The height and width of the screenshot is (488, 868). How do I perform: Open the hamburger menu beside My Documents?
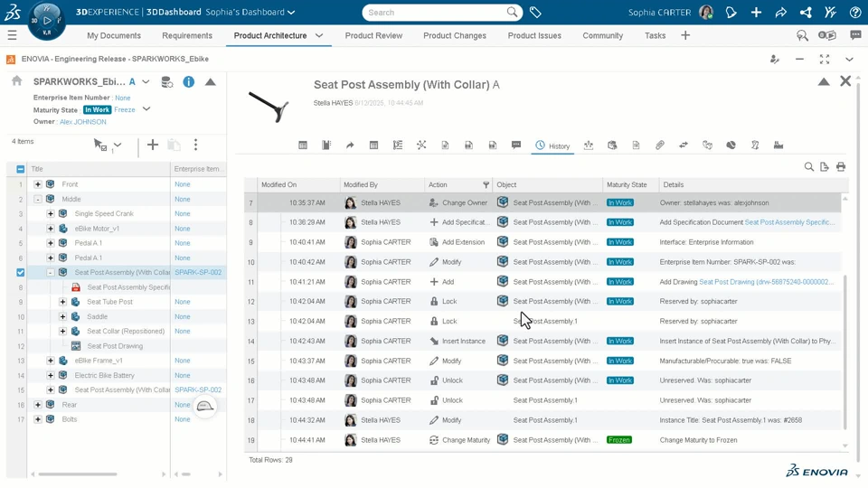(12, 35)
